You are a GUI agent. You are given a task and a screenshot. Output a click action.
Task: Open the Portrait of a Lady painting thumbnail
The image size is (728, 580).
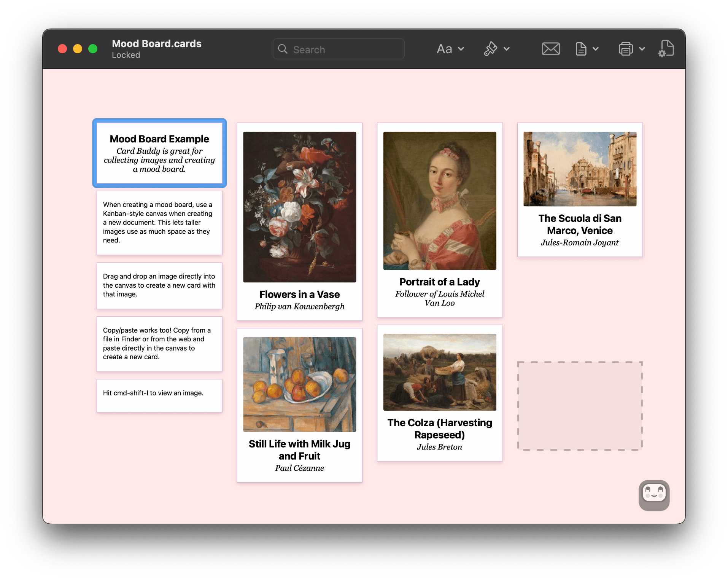pyautogui.click(x=440, y=201)
